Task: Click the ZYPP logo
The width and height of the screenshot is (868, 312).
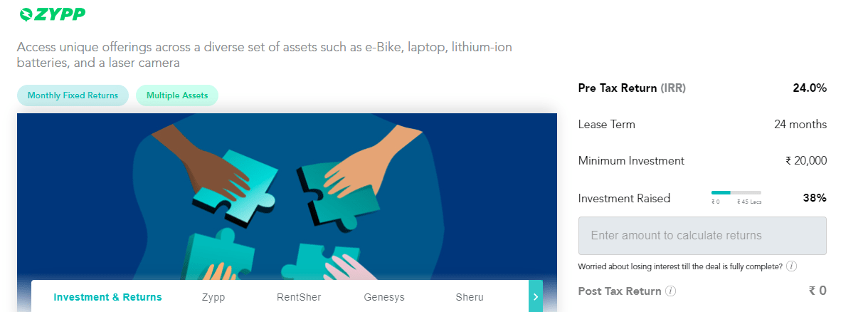Action: pos(53,13)
